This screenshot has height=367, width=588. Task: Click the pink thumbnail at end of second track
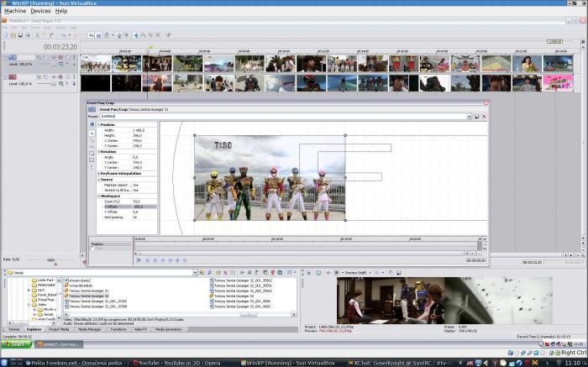(558, 83)
